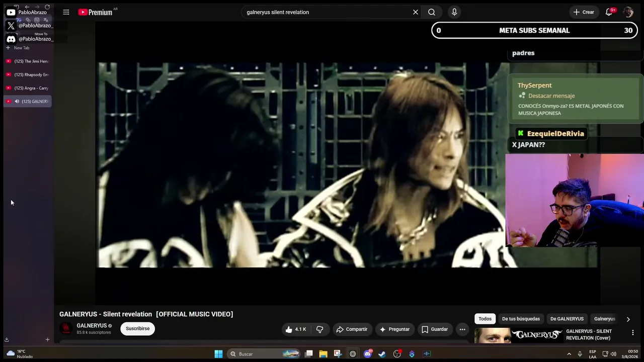Select the De GALNERYUS filter chip
Screen dimensions: 644x362
click(567, 319)
